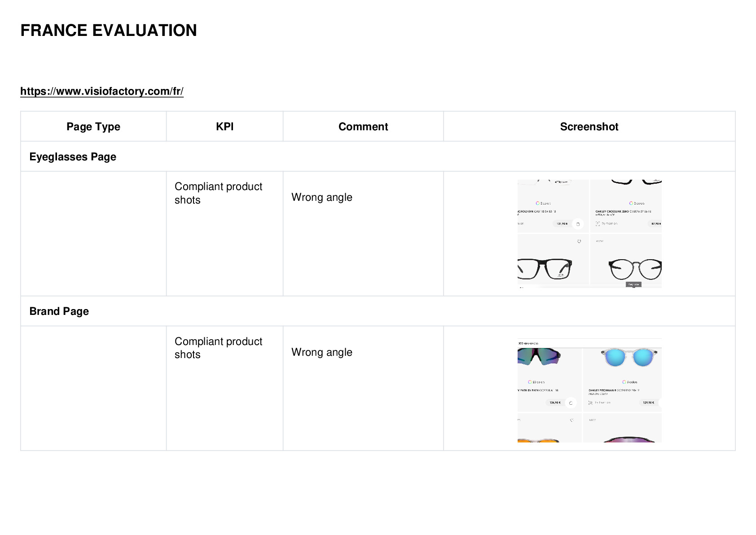756x535 pixels.
Task: Click the Eyeglasses Page section row
Action: click(378, 157)
